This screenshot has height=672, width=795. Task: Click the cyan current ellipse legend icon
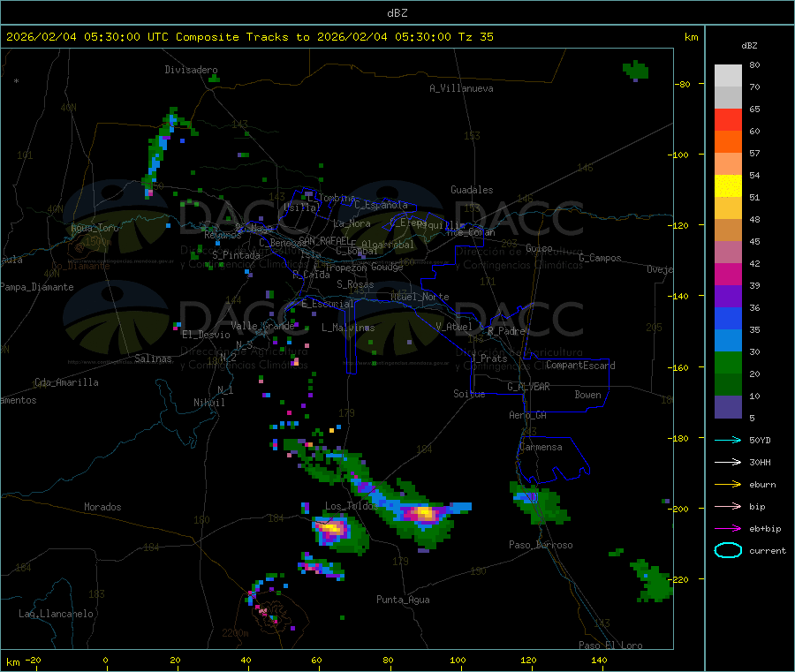point(728,550)
